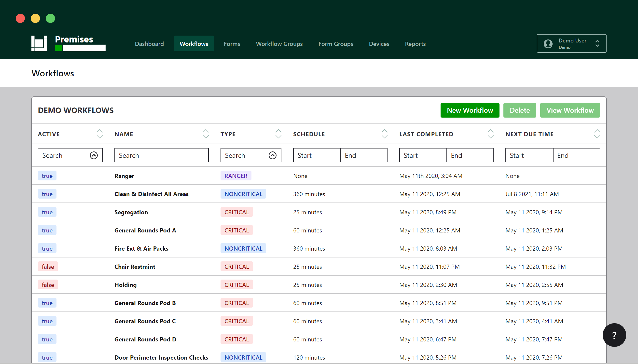The width and height of the screenshot is (638, 364).
Task: Expand the Demo User account dropdown
Action: [597, 43]
